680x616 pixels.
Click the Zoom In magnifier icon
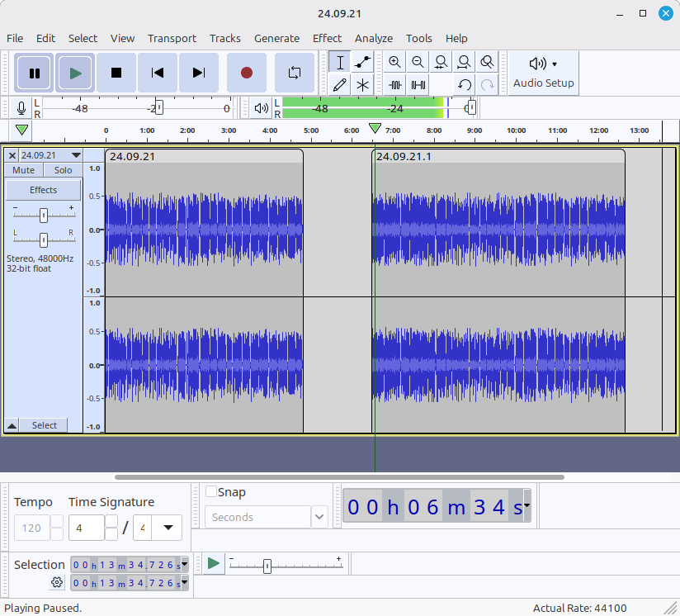tap(394, 62)
